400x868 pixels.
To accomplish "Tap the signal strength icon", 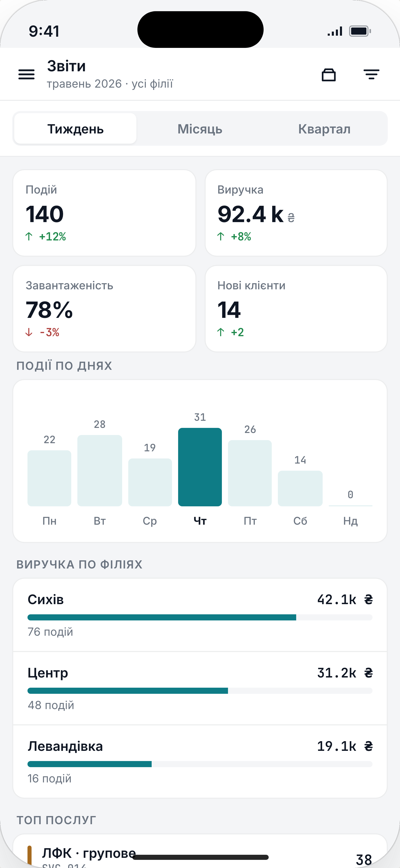I will tap(335, 31).
